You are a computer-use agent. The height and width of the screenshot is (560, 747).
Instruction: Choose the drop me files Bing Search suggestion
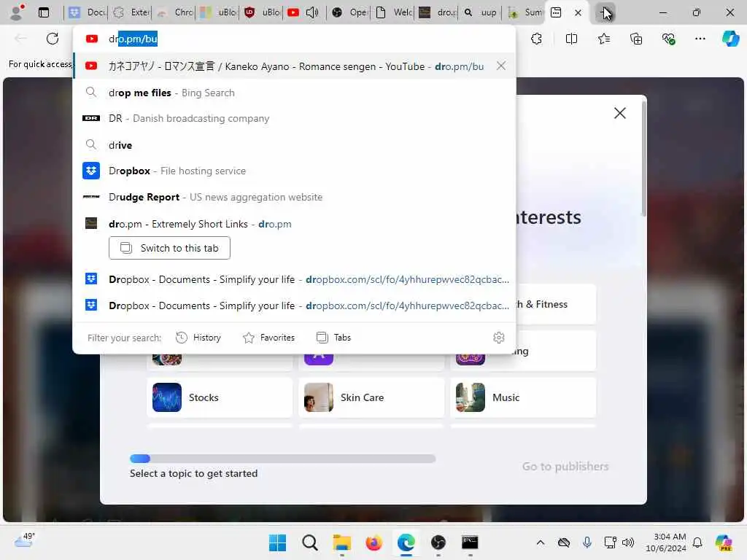coord(295,93)
